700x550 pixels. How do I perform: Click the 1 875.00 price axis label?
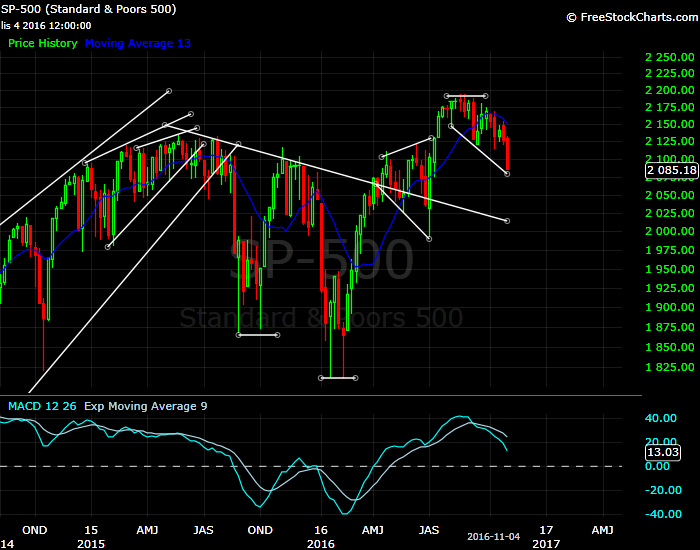tap(670, 327)
